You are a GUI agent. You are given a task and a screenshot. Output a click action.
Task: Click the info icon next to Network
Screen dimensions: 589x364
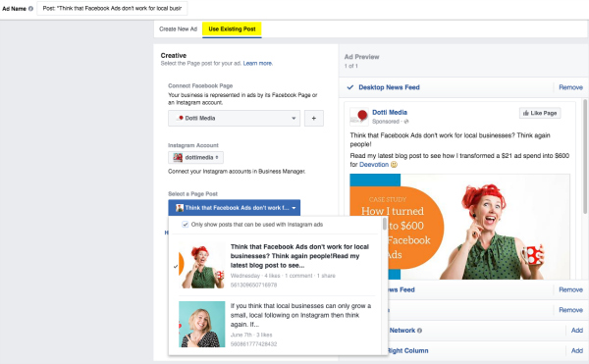[x=419, y=331]
